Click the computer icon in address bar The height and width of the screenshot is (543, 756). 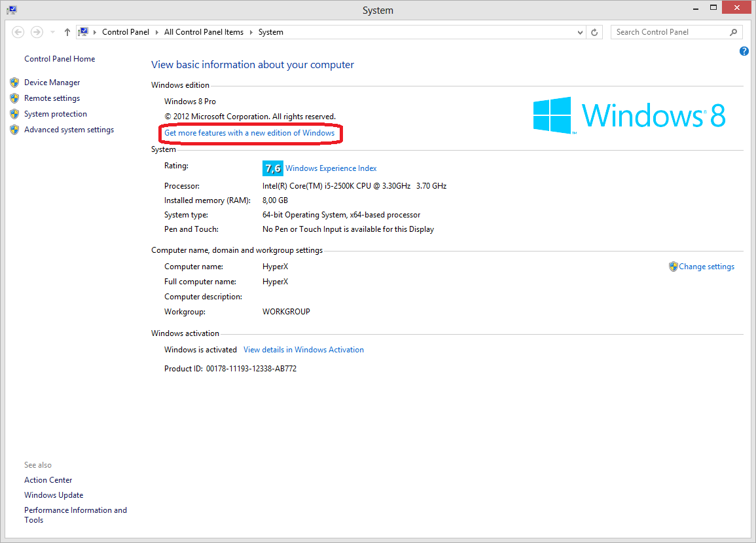(x=83, y=32)
